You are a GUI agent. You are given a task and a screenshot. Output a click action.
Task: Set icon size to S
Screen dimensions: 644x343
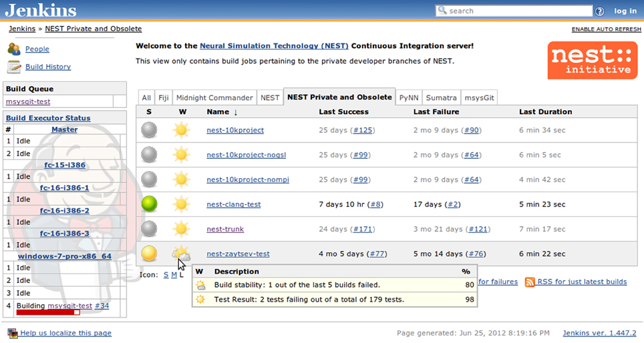pos(166,275)
